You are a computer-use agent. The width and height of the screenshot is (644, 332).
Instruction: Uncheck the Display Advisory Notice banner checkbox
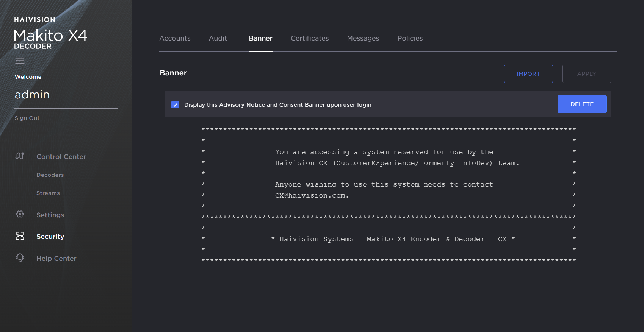pyautogui.click(x=175, y=105)
